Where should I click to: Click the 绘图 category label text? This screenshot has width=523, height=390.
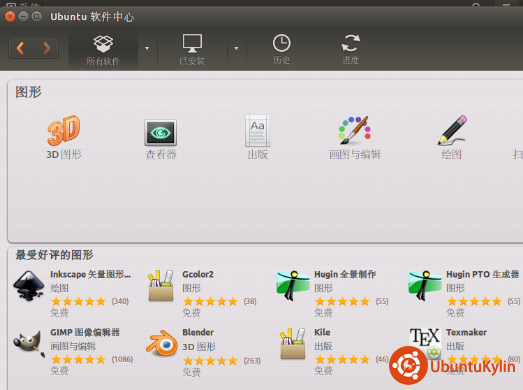451,154
